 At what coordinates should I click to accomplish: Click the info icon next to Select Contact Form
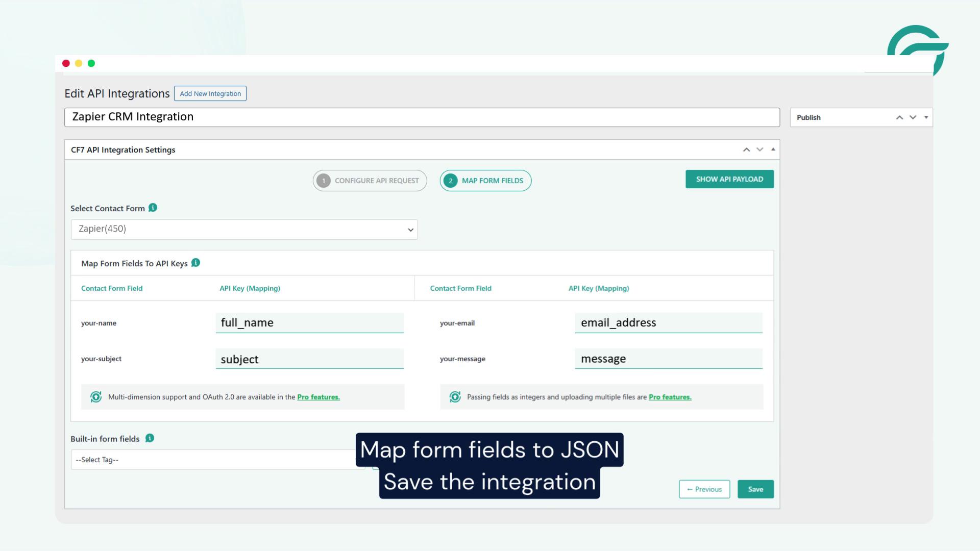[x=153, y=208]
